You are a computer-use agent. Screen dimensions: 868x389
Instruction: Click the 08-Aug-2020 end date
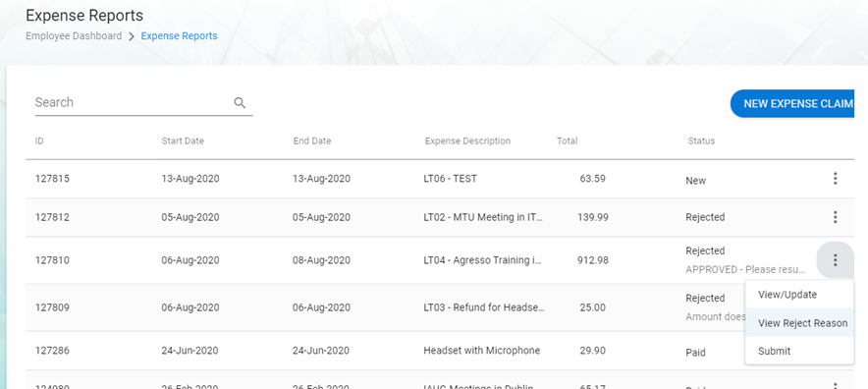(322, 260)
